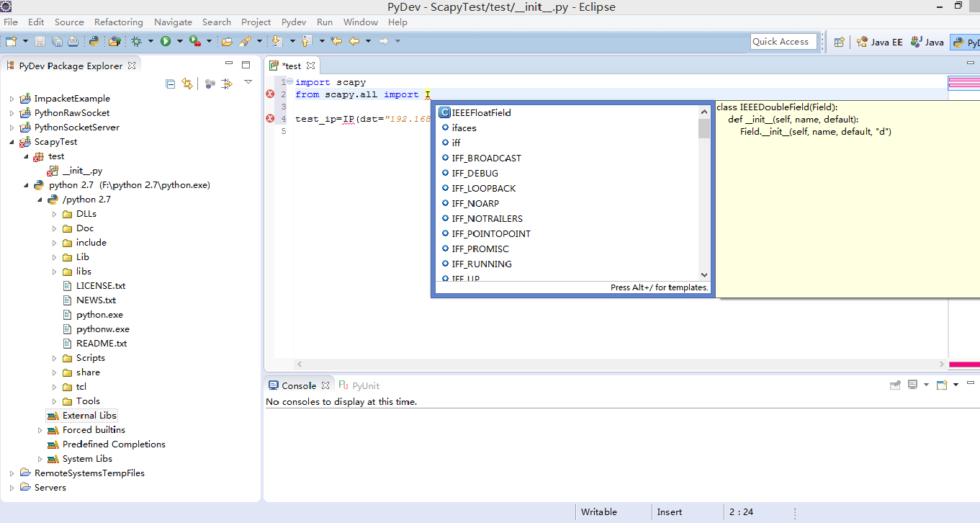Screen dimensions: 980x523
Task: Click the Python logo toolbar icon
Action: point(94,41)
